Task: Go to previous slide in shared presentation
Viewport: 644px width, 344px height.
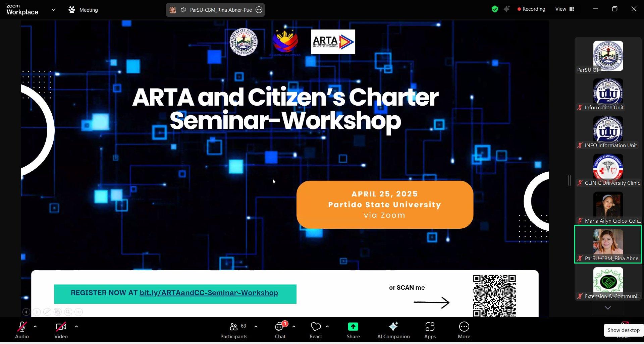Action: click(26, 312)
